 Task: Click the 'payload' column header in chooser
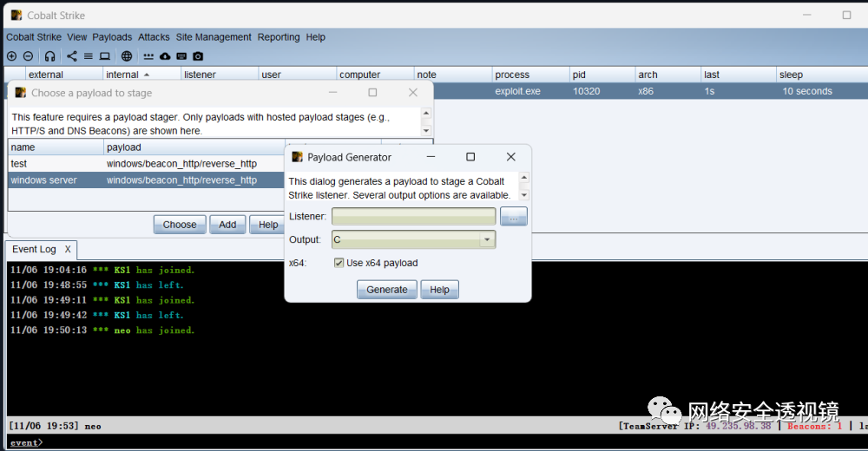click(x=194, y=147)
